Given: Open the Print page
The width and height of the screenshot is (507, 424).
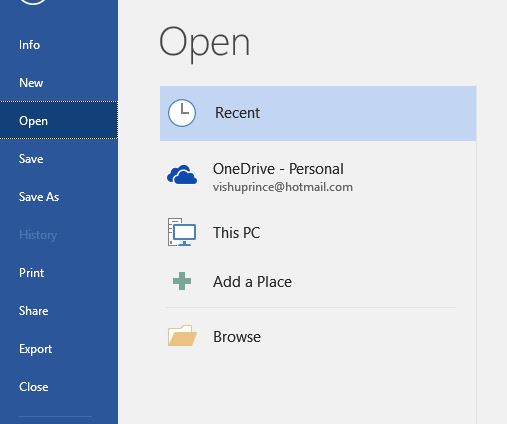Looking at the screenshot, I should (x=32, y=273).
